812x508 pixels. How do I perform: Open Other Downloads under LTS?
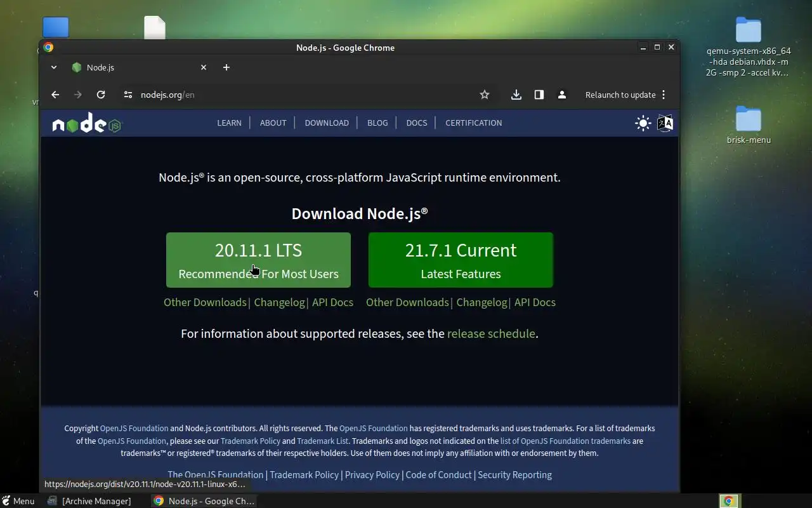205,302
